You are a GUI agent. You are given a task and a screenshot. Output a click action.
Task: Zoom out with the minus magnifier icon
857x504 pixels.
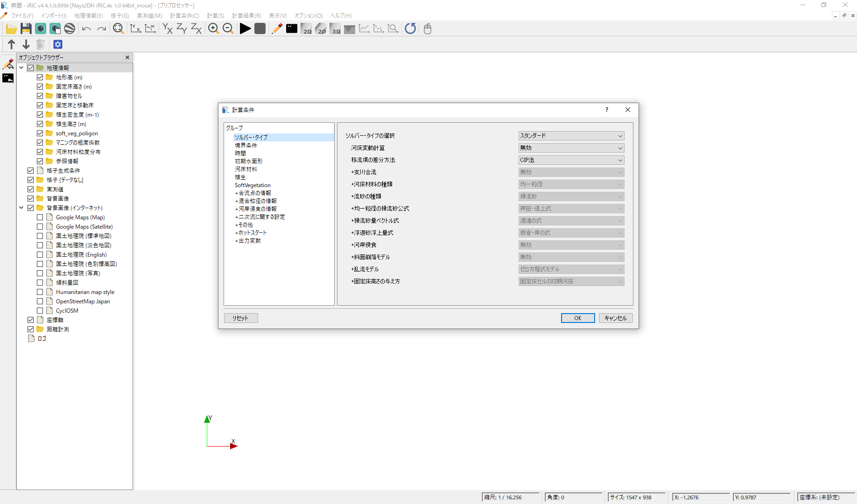228,29
